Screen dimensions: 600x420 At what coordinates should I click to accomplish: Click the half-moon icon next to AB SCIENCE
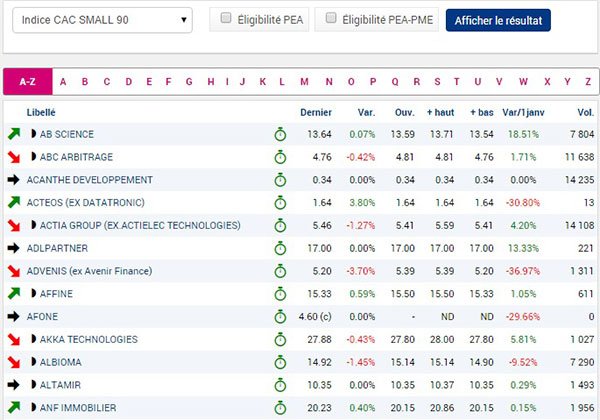pyautogui.click(x=33, y=133)
